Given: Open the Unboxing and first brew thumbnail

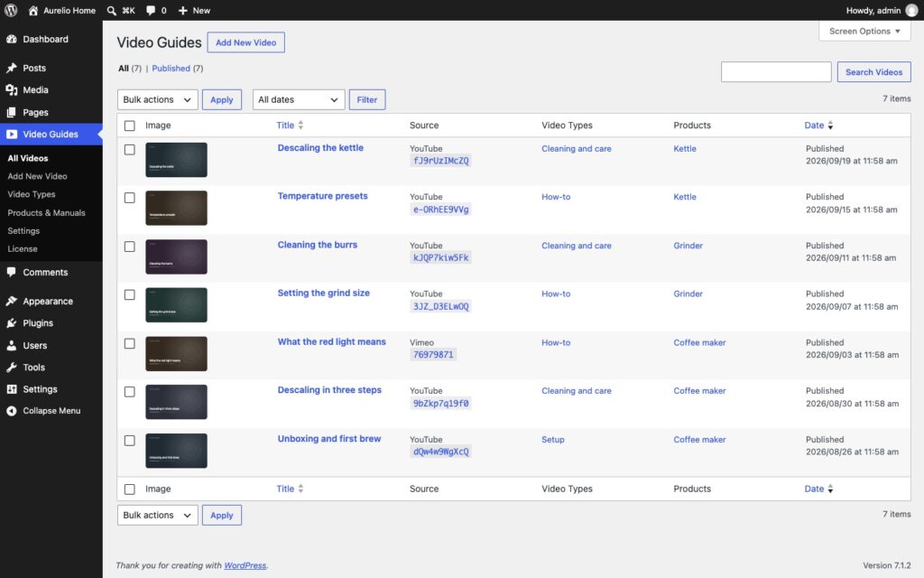Looking at the screenshot, I should 176,451.
